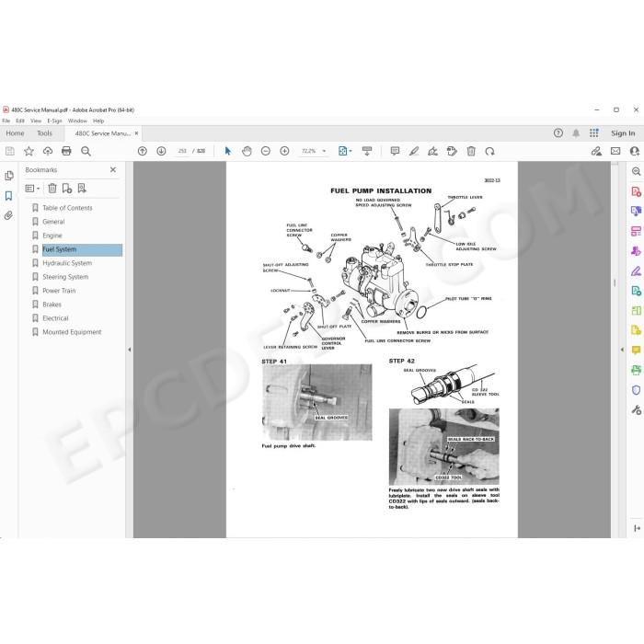The width and height of the screenshot is (644, 644).
Task: Click the Print file icon
Action: tap(66, 151)
